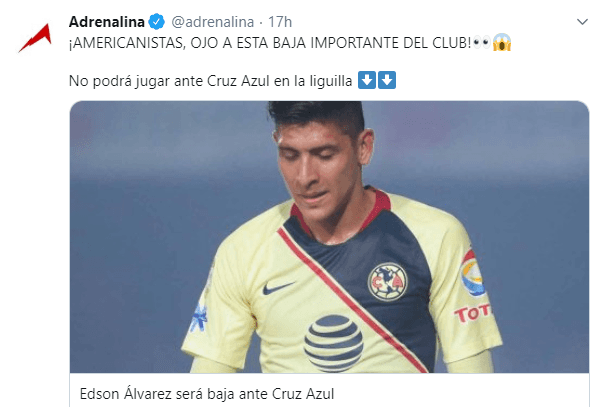Expand the tweet options chevron menu
The image size is (598, 407).
coord(582,22)
